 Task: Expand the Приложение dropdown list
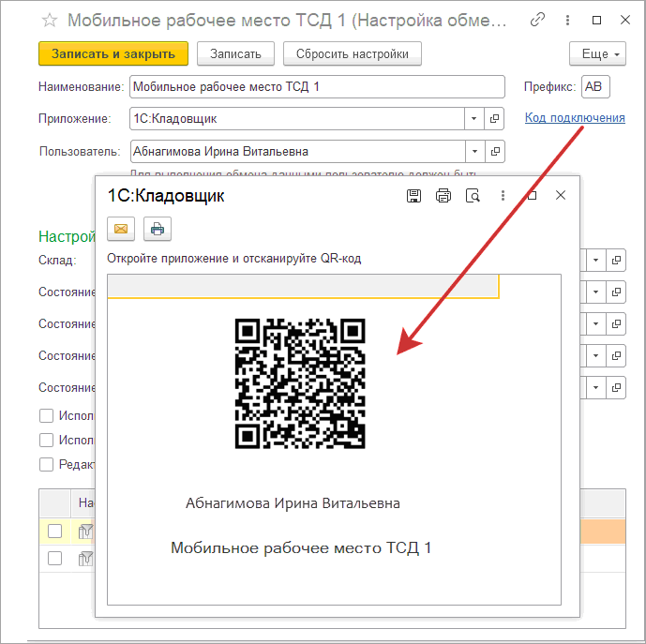click(473, 119)
